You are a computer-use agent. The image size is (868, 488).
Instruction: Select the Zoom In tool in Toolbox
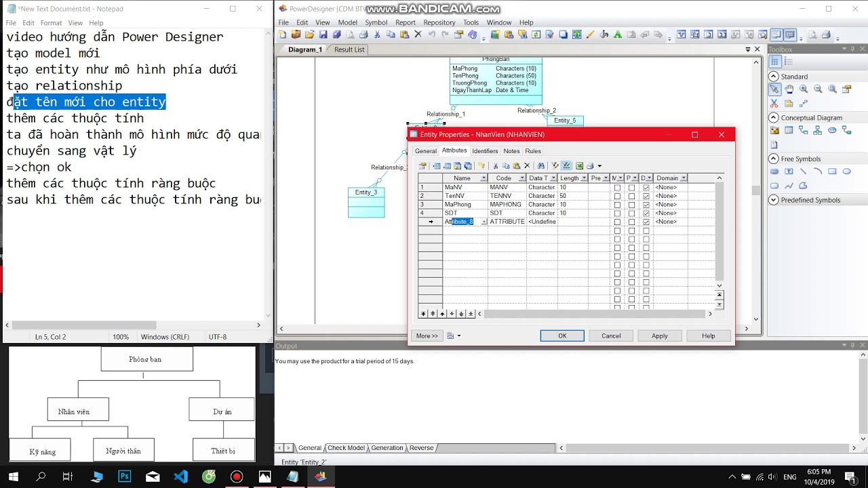coord(804,89)
